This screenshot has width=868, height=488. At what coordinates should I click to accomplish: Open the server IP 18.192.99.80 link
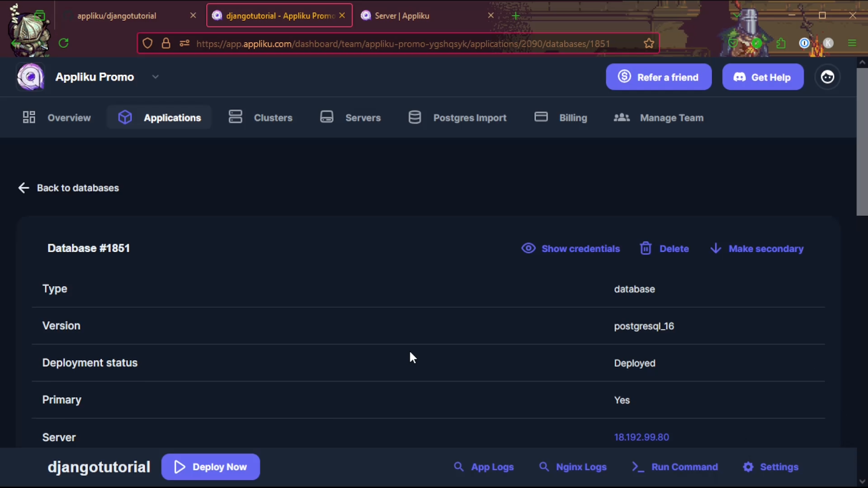[641, 437]
